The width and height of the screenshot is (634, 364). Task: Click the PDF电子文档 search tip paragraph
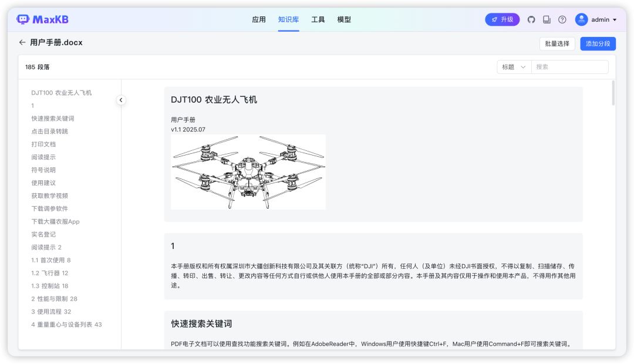371,344
